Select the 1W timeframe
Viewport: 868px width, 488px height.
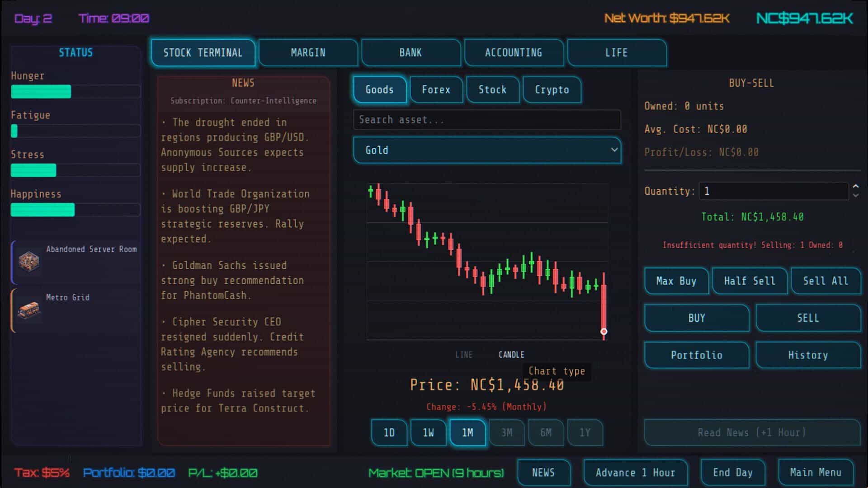428,433
